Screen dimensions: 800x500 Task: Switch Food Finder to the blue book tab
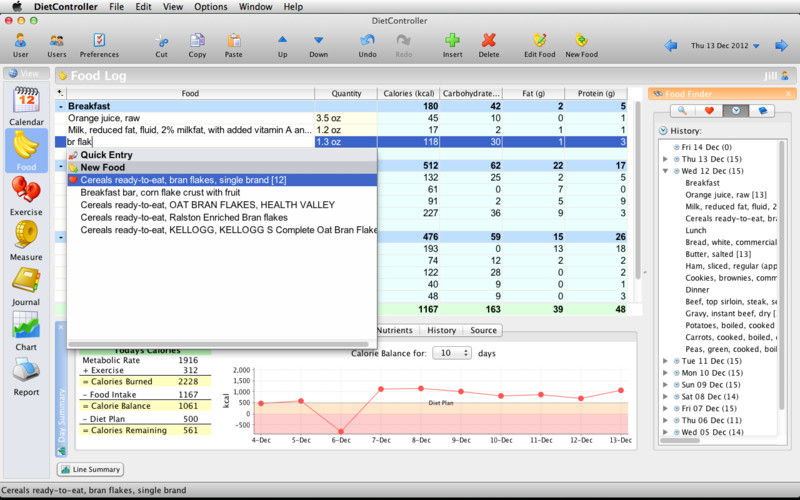pyautogui.click(x=762, y=110)
